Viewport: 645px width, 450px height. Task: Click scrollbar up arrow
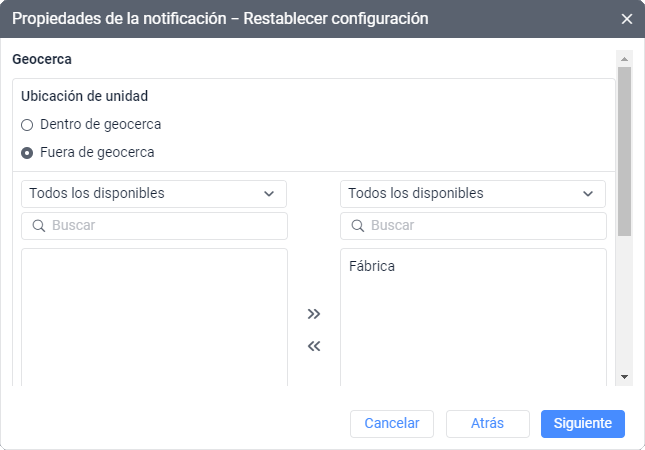point(625,58)
